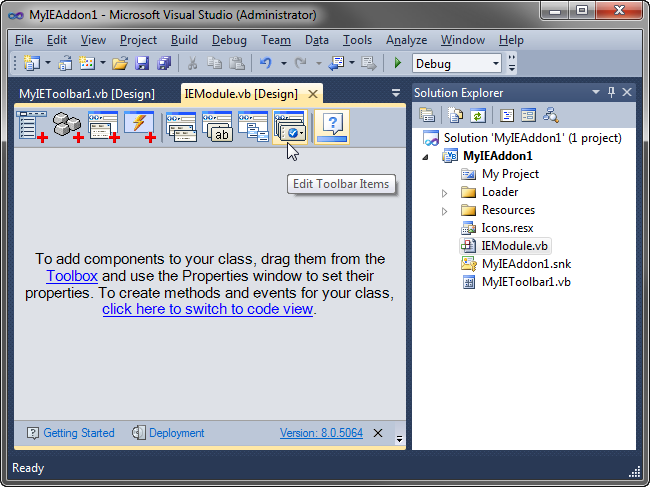Viewport: 650px width, 487px height.
Task: Click the stacked windows designer icon after separator
Action: pyautogui.click(x=181, y=127)
